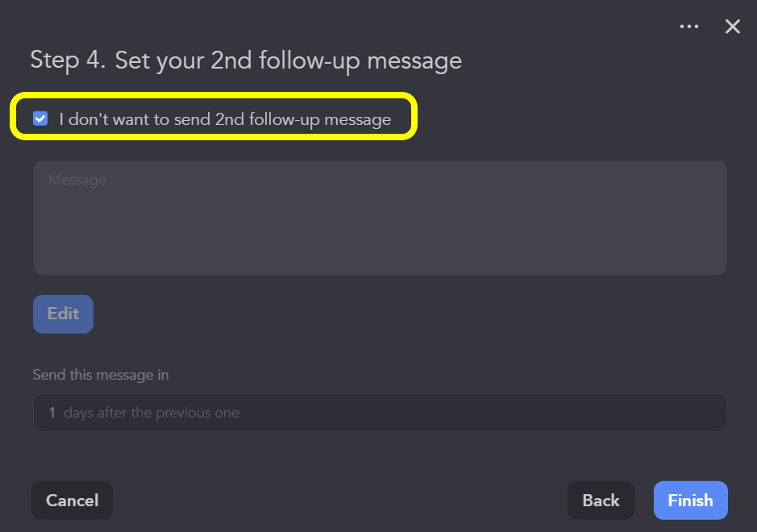Select the send delay value showing 1 day

[x=379, y=412]
